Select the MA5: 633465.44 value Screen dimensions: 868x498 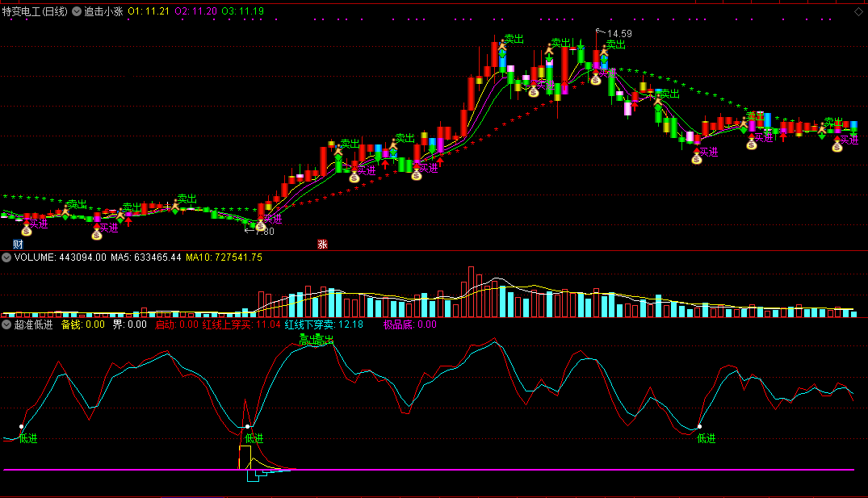(146, 257)
